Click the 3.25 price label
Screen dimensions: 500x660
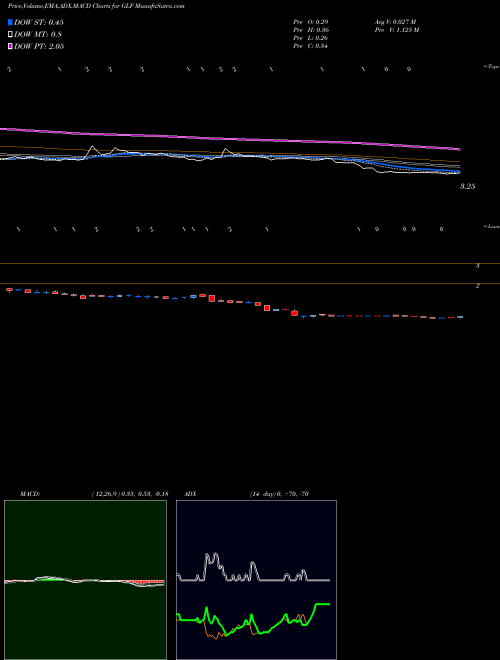pos(468,186)
